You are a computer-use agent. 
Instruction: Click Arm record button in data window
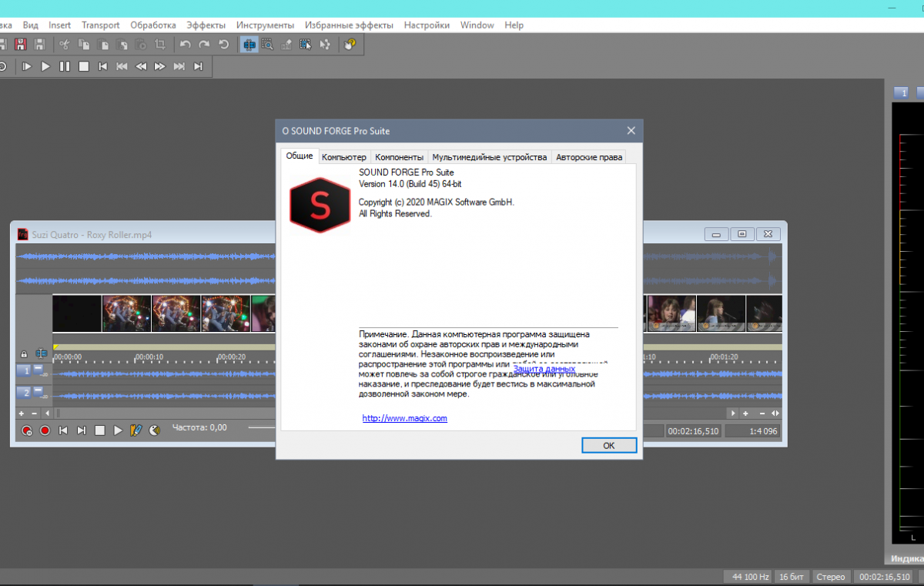pos(27,430)
